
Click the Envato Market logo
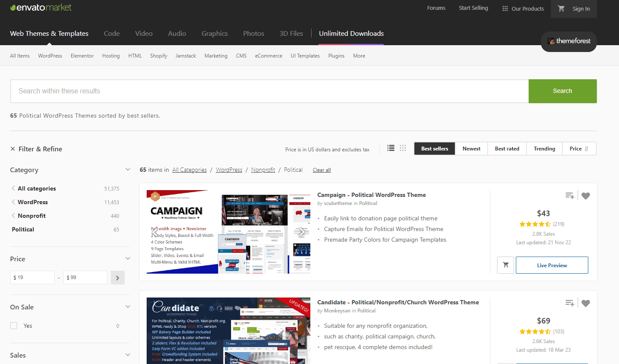click(x=41, y=8)
